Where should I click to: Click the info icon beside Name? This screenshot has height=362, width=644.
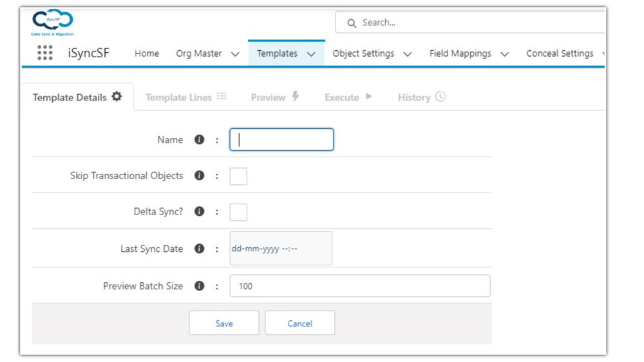tap(200, 139)
